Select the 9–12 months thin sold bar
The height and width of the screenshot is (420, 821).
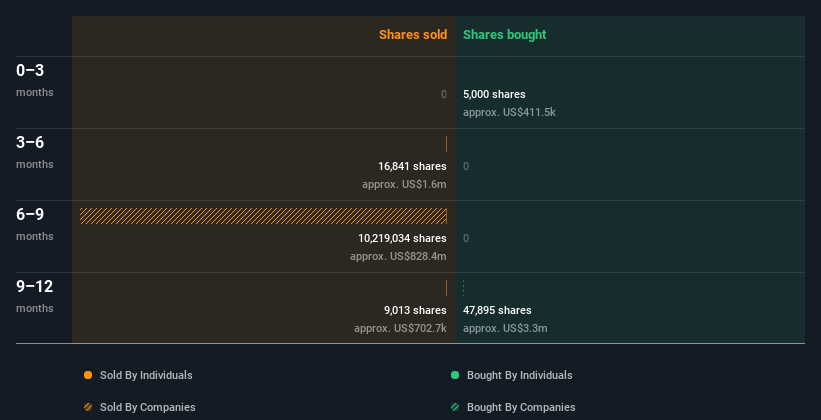coord(446,288)
